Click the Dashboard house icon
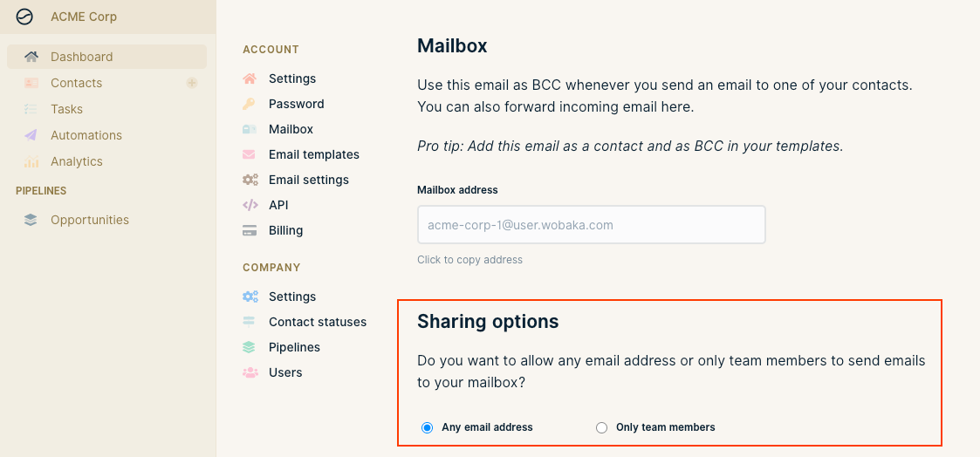The image size is (980, 457). point(31,57)
